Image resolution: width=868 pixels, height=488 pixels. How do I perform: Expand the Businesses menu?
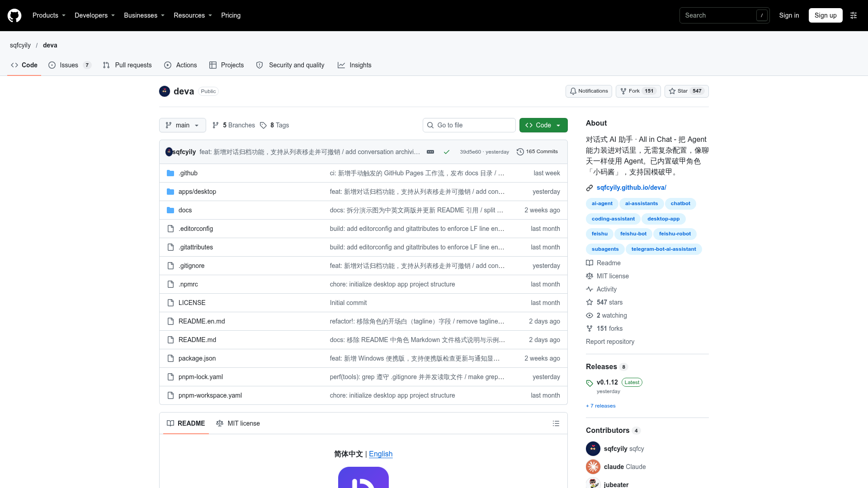[x=144, y=15]
